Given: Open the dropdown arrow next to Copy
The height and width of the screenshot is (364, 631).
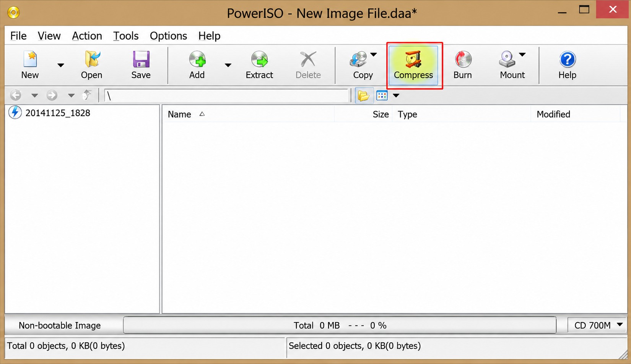Looking at the screenshot, I should pos(374,55).
